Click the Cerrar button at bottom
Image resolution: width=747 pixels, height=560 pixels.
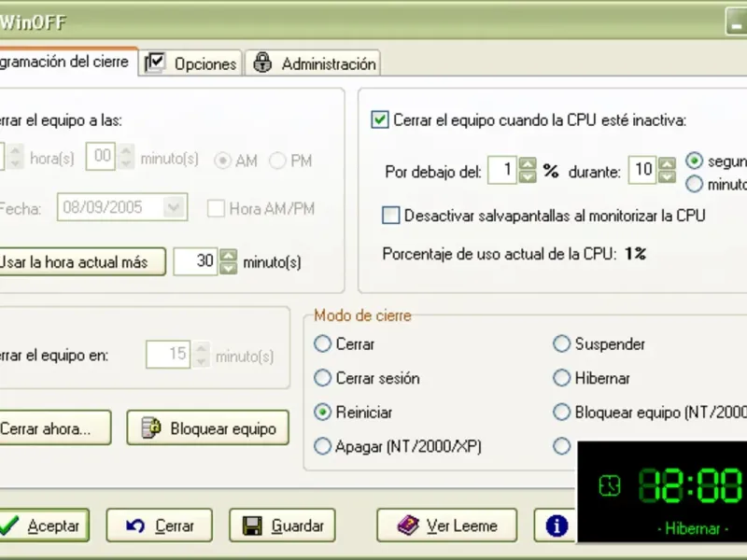click(x=160, y=525)
